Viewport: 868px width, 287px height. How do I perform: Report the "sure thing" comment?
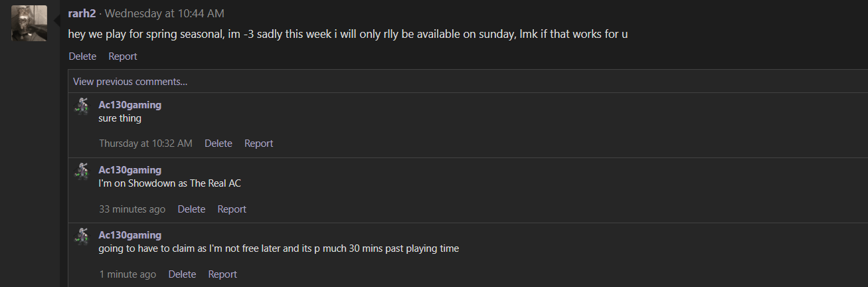[x=258, y=143]
